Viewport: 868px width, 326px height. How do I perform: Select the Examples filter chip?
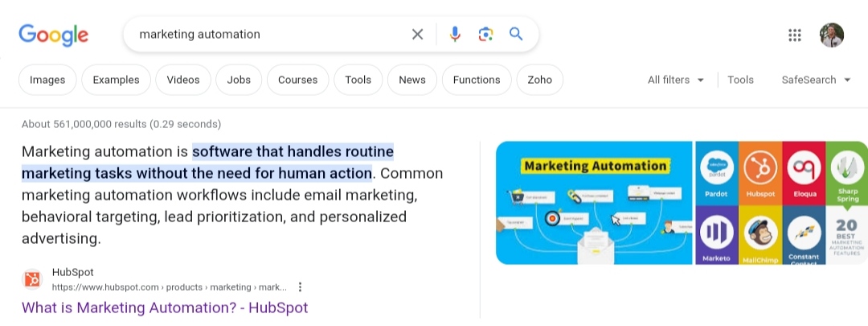tap(117, 80)
